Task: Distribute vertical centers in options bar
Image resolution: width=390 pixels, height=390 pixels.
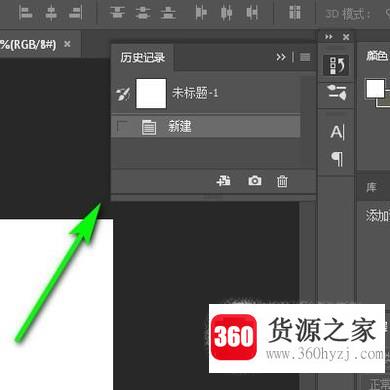Action: (x=143, y=13)
